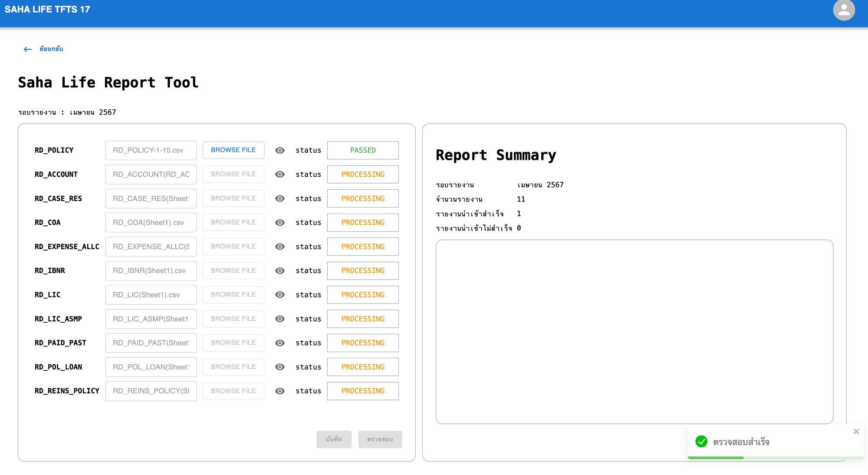
Task: Click the PASSED status box
Action: (x=363, y=150)
